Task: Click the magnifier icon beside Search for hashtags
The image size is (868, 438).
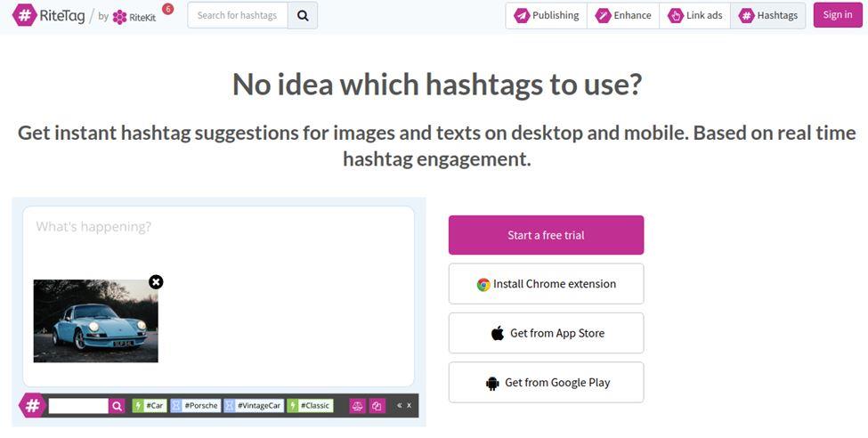Action: (303, 15)
